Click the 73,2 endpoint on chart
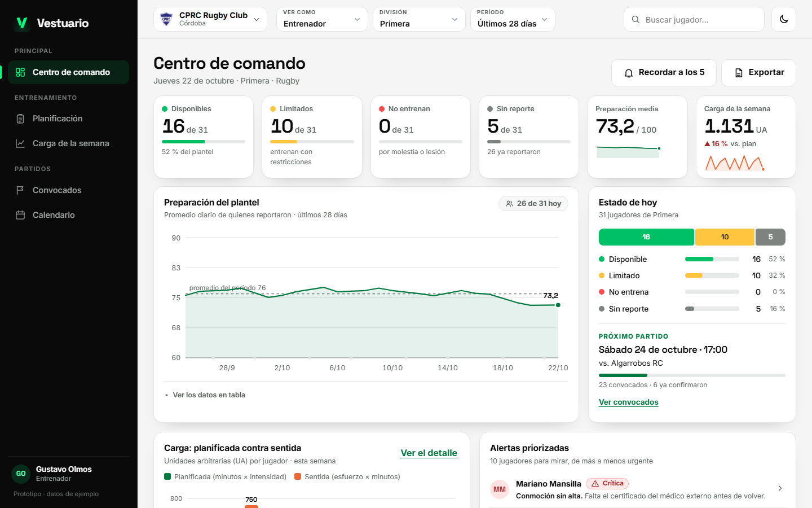Image resolution: width=812 pixels, height=508 pixels. pyautogui.click(x=558, y=305)
